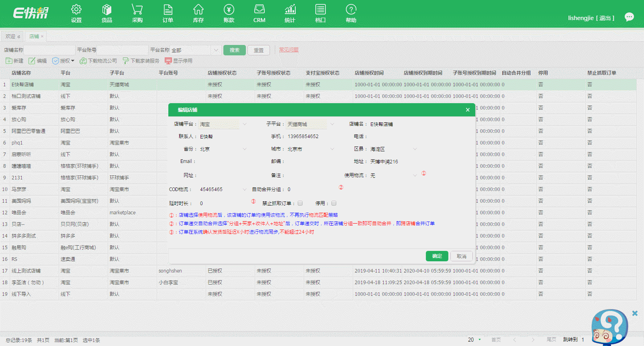Open the 账款 accounts module
Image resolution: width=644 pixels, height=346 pixels.
[x=229, y=14]
